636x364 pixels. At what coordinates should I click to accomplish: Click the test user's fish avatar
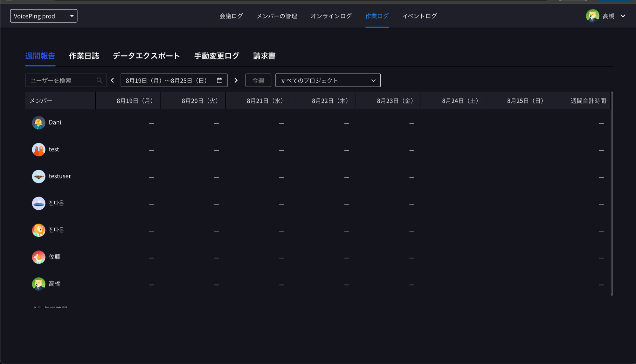coord(39,149)
